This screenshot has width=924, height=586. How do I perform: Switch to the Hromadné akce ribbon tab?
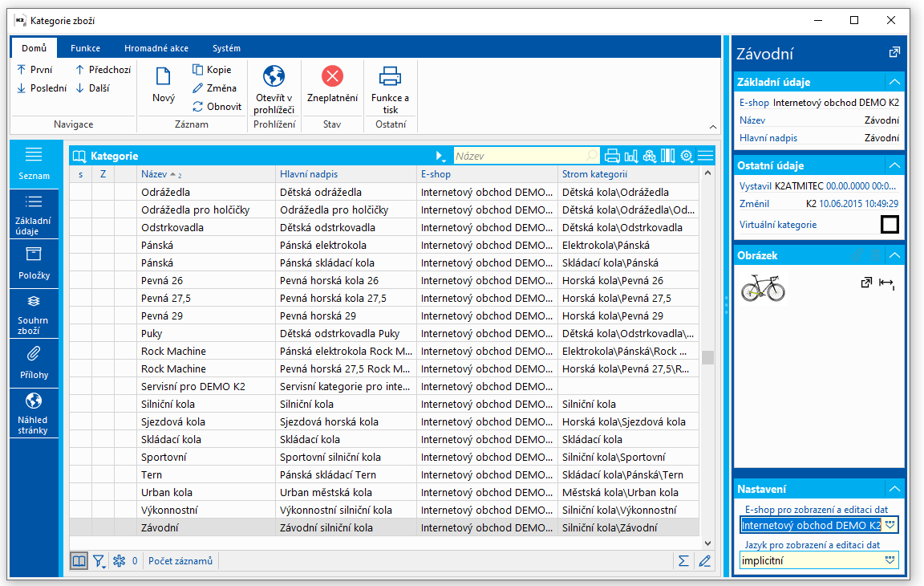pos(156,48)
